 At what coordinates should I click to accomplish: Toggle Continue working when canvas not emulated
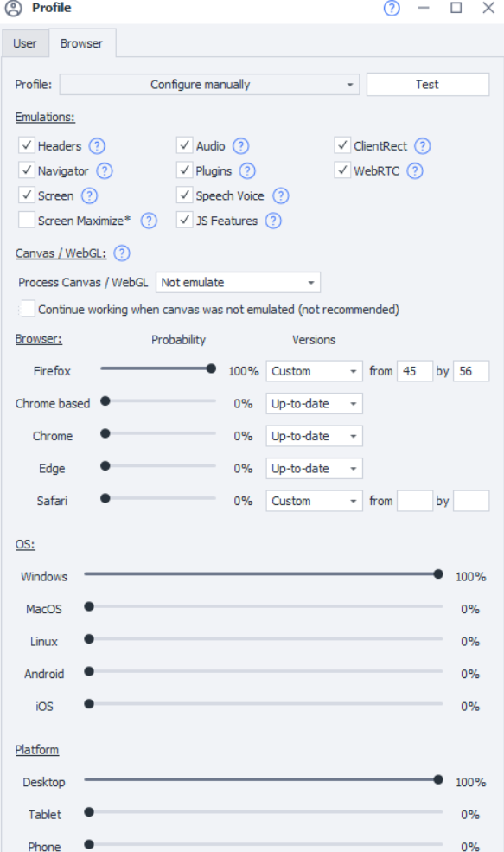click(x=27, y=308)
